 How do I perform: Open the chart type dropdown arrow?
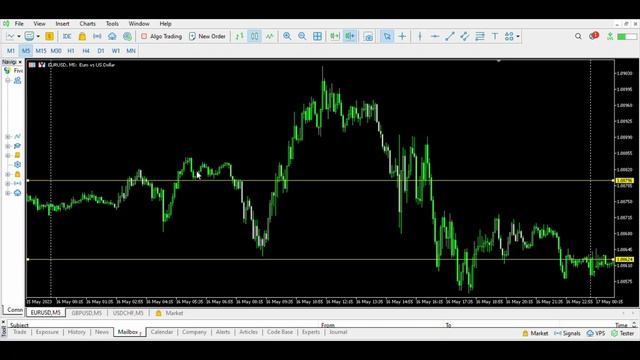(x=19, y=36)
